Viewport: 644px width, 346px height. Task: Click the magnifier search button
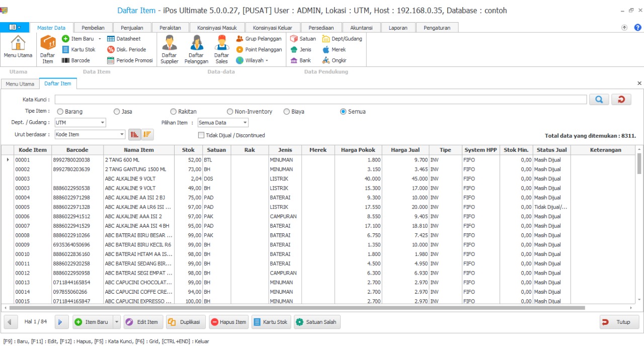click(599, 100)
